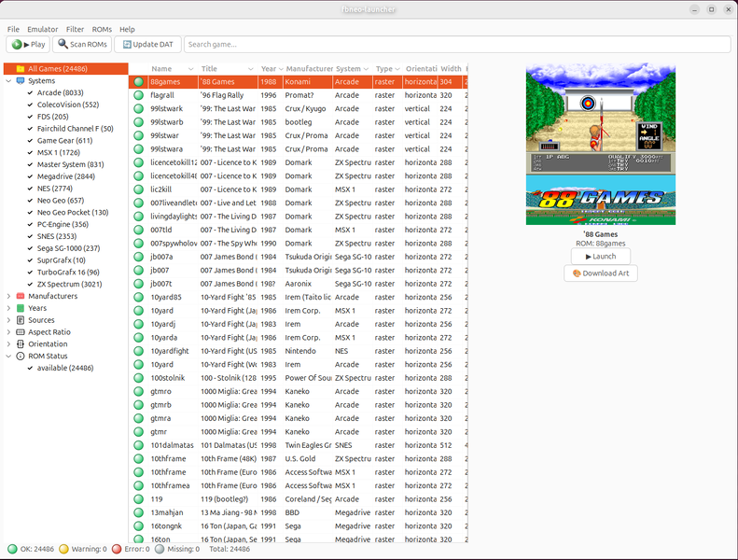This screenshot has height=560, width=738.
Task: Click the green status icon for 16tongnk
Action: [138, 526]
